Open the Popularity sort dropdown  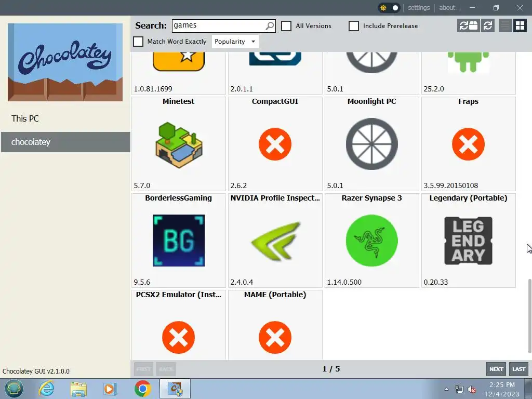point(235,42)
